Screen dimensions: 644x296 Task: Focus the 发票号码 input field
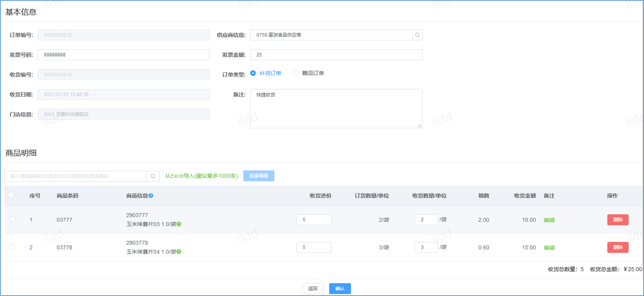coord(124,55)
